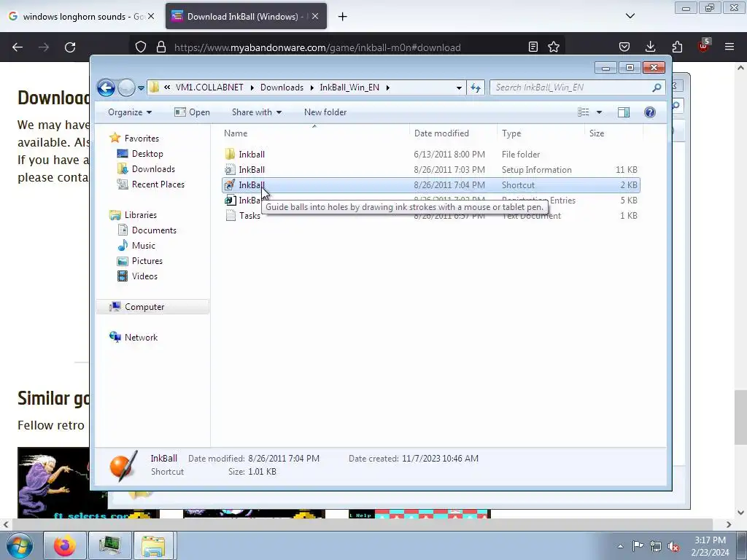747x560 pixels.
Task: Select the Inkball file folder row
Action: (430, 155)
